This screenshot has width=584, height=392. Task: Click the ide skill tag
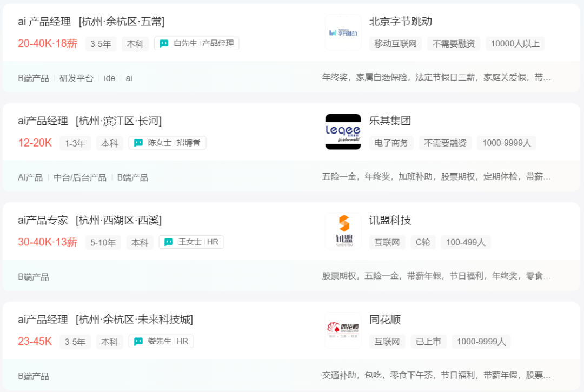click(109, 78)
